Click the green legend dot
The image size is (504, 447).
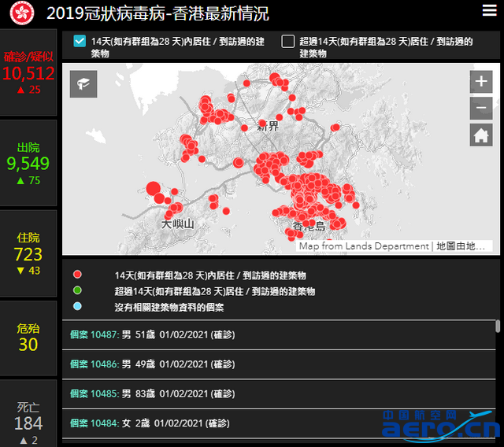[x=77, y=290]
